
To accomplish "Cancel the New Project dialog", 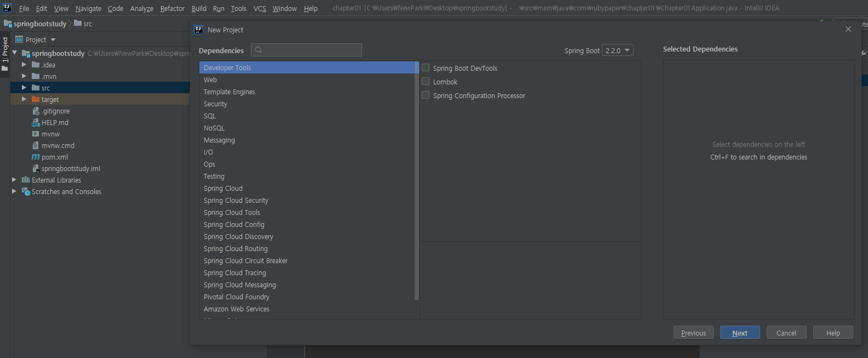I will 786,333.
